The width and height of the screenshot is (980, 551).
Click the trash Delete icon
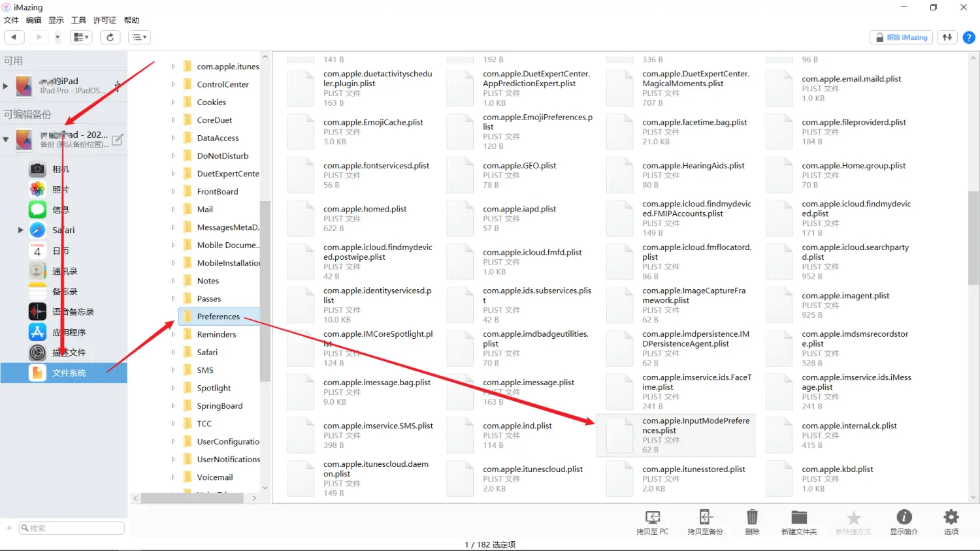(x=752, y=519)
